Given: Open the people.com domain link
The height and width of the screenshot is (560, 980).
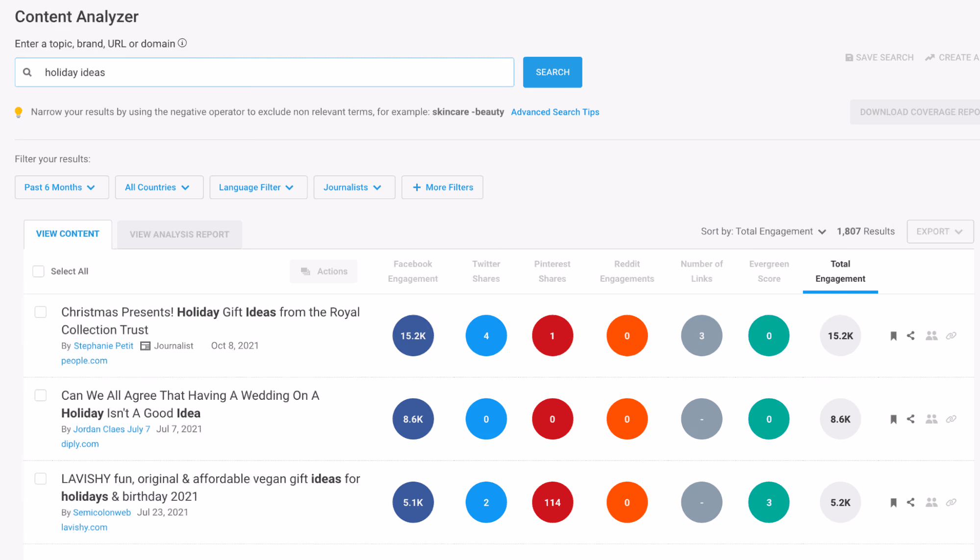Looking at the screenshot, I should pyautogui.click(x=84, y=361).
